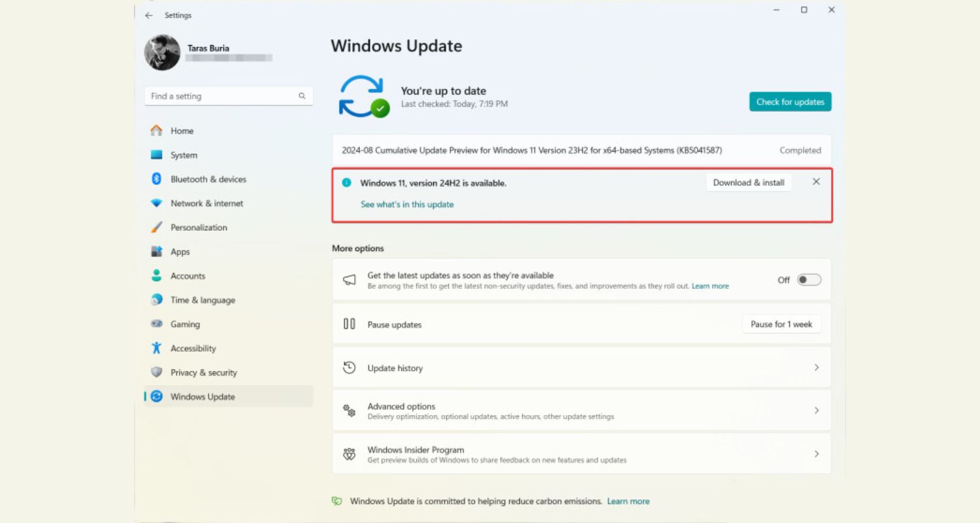Screen dimensions: 980x523
Task: Expand Windows Insider Program chevron
Action: 817,454
